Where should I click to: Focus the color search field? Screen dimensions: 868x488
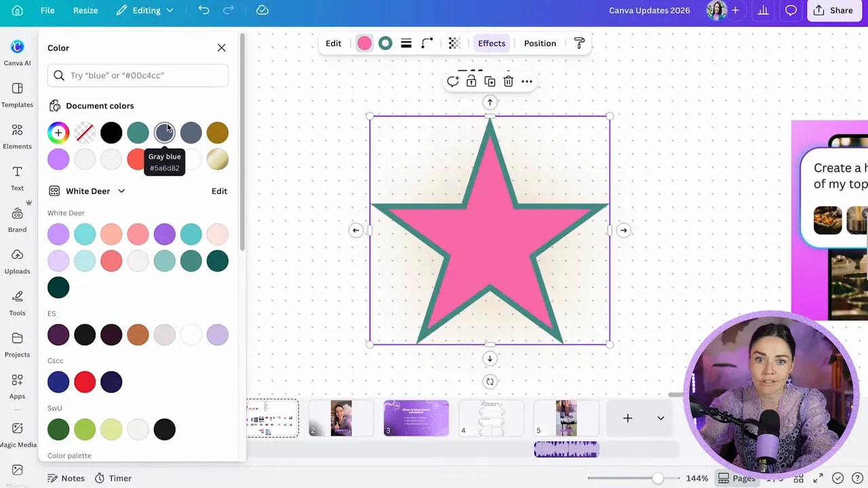(x=138, y=75)
